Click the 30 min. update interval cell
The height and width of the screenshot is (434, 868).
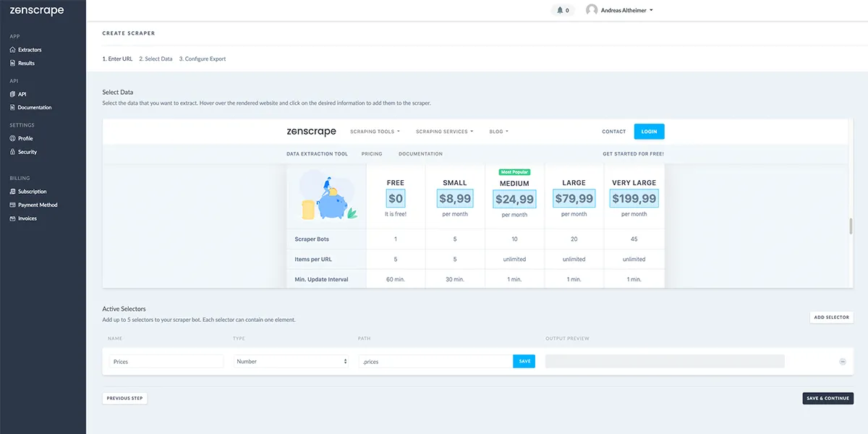pos(455,279)
